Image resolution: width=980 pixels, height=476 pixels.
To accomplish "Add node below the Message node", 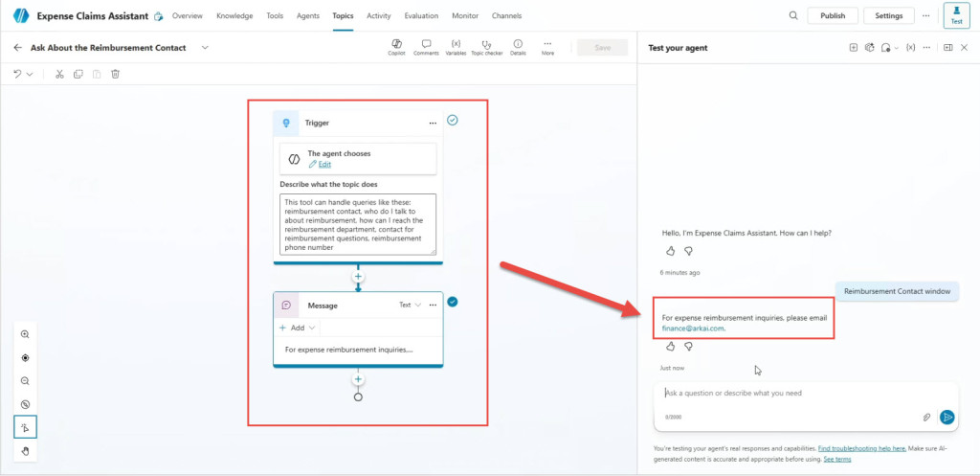I will pos(358,379).
